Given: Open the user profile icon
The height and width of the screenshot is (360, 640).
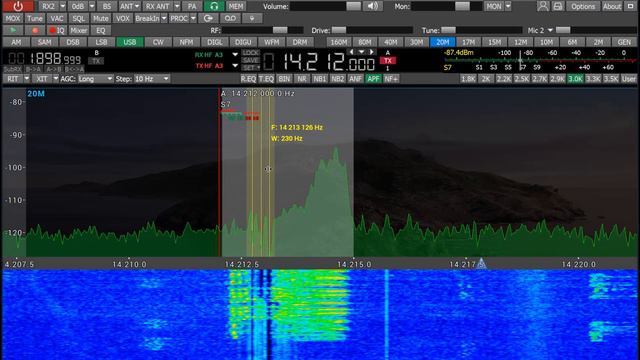Looking at the screenshot, I should coord(543,6).
